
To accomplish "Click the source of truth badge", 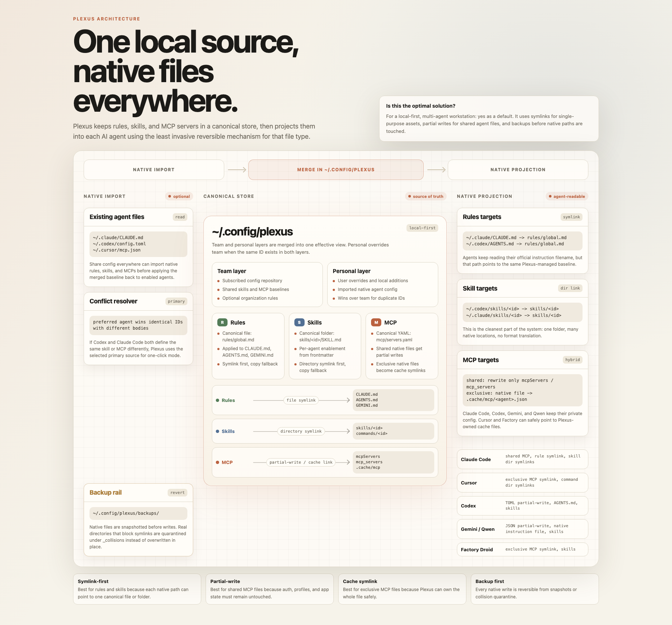I will [425, 196].
